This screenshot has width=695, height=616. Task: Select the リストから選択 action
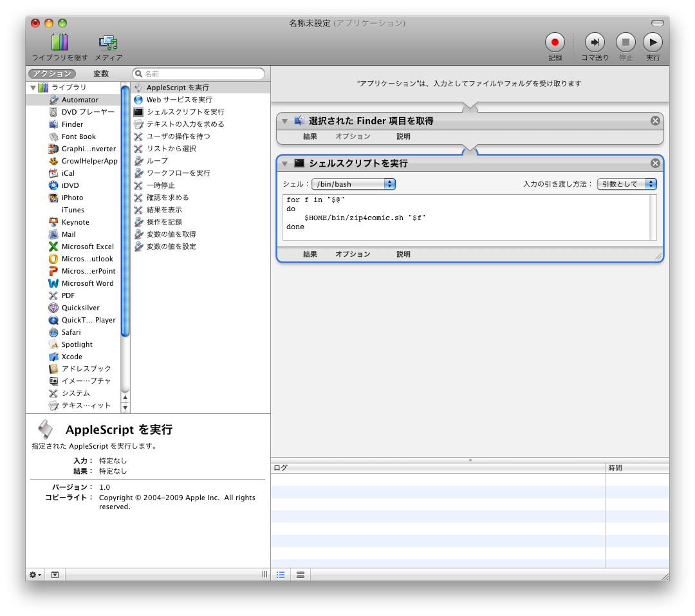point(201,149)
